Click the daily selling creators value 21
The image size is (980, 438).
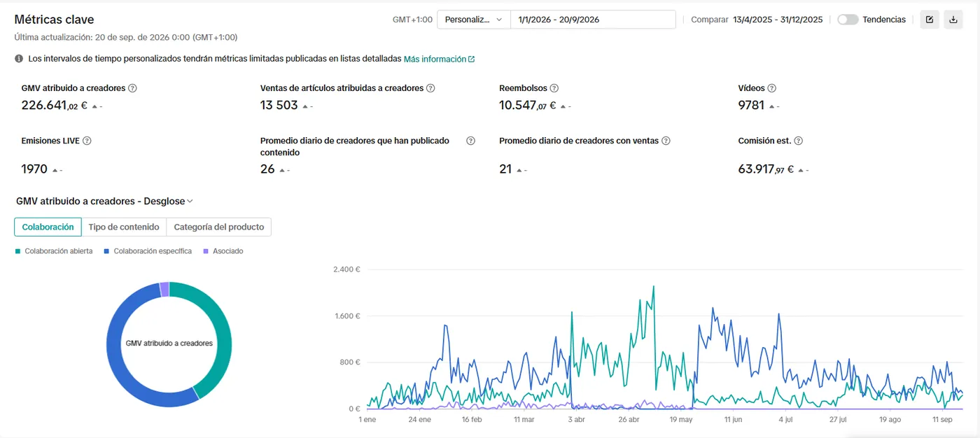pyautogui.click(x=505, y=169)
